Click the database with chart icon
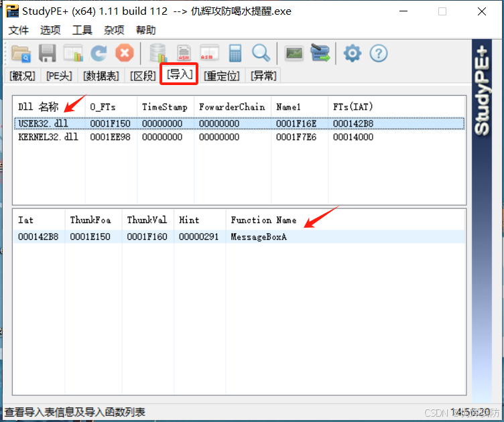 (157, 54)
